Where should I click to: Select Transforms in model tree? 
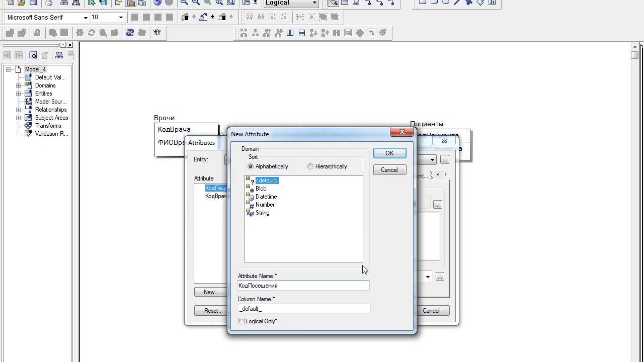[48, 126]
